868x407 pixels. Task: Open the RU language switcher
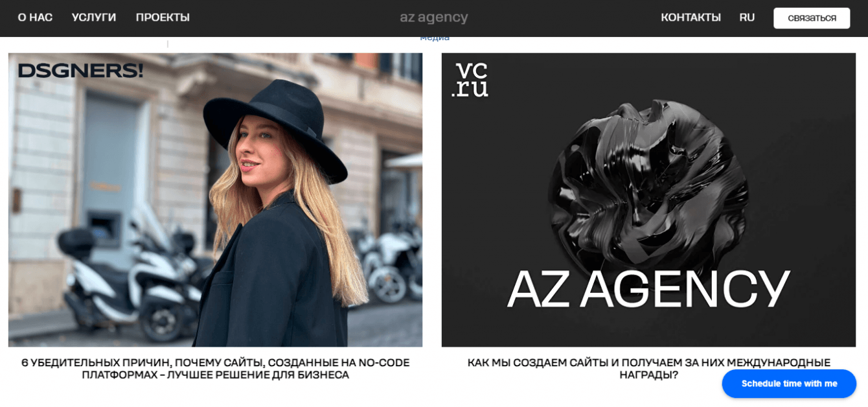tap(747, 17)
